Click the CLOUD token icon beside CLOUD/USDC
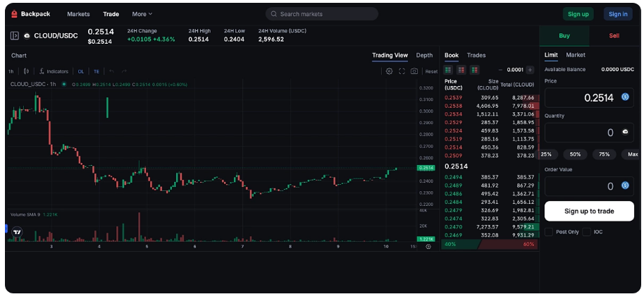Viewport: 644px width, 299px height. pyautogui.click(x=27, y=36)
